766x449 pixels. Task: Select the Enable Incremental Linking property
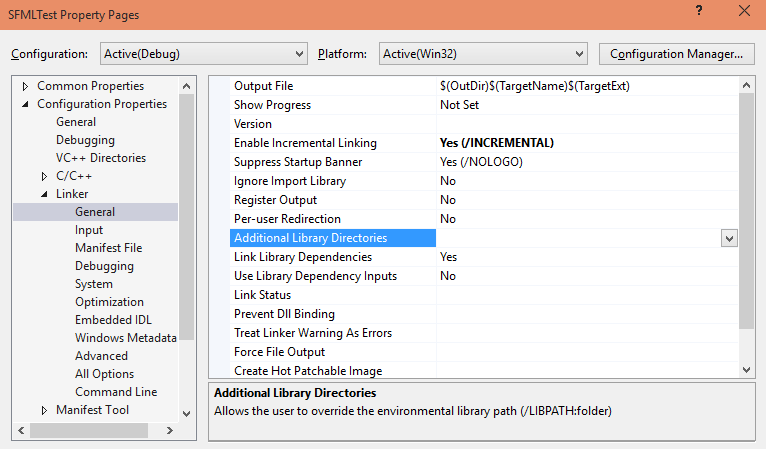coord(305,143)
